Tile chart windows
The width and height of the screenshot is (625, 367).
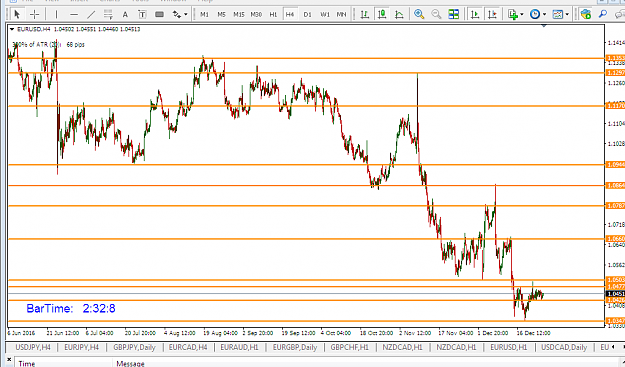(x=454, y=14)
